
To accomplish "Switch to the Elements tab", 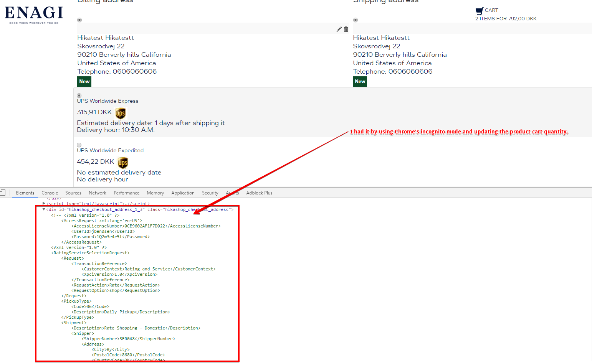I will tap(25, 193).
